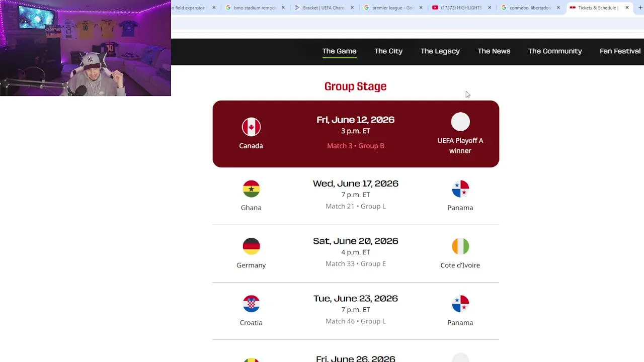644x362 pixels.
Task: Click the Germany flag icon
Action: (x=251, y=246)
